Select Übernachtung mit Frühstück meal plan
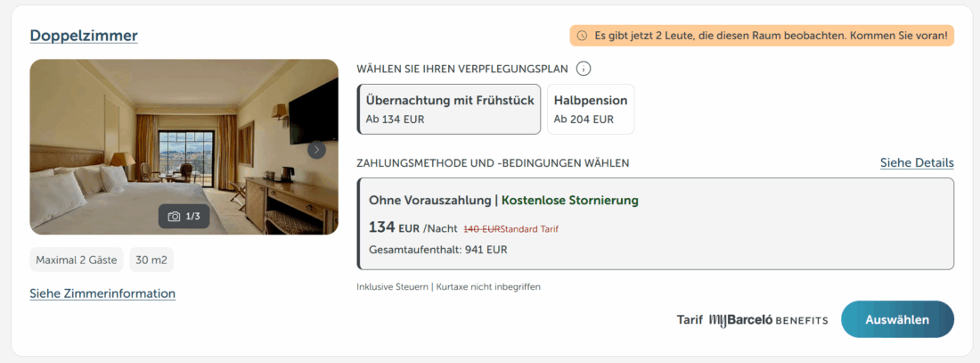Viewport: 980px width, 363px height. [x=449, y=110]
